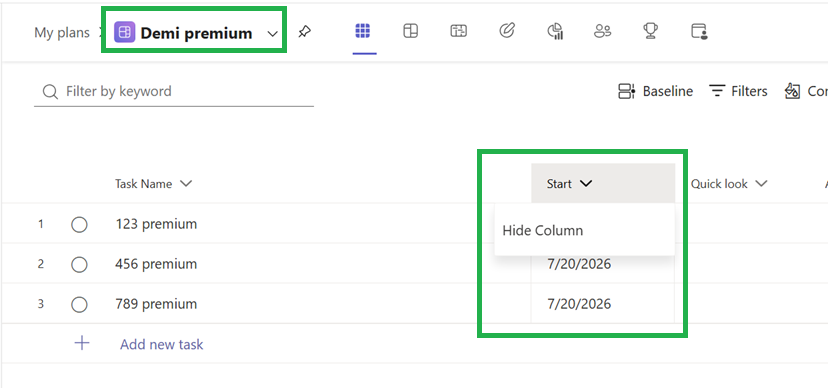Image resolution: width=834 pixels, height=388 pixels.
Task: Open the Timeline view icon
Action: tap(458, 31)
